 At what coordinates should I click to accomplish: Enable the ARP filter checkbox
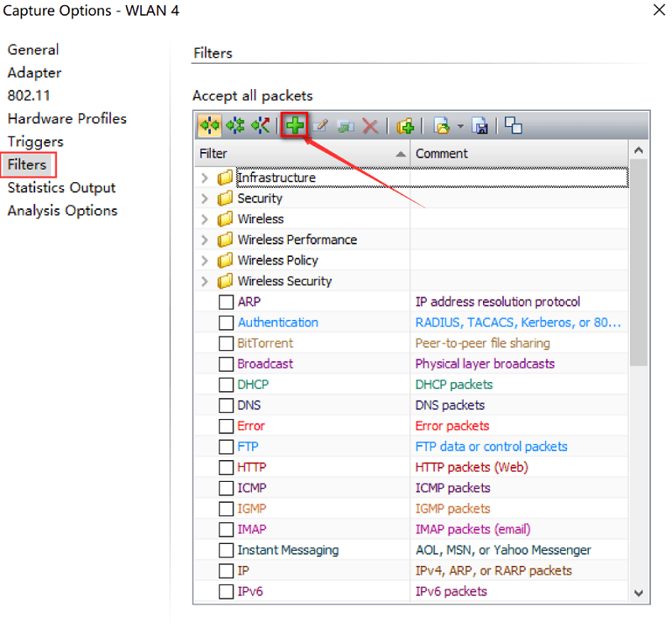(226, 301)
